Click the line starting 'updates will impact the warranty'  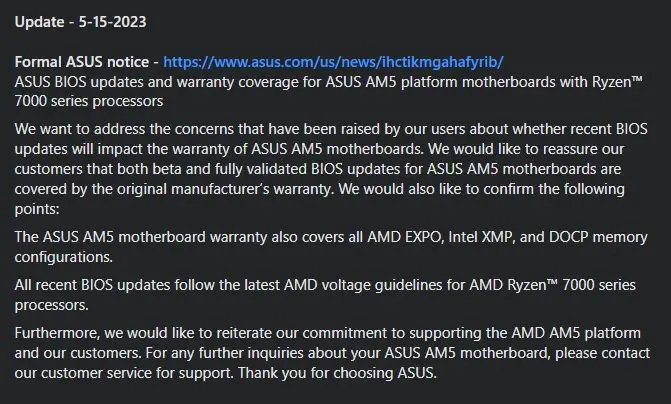click(319, 149)
